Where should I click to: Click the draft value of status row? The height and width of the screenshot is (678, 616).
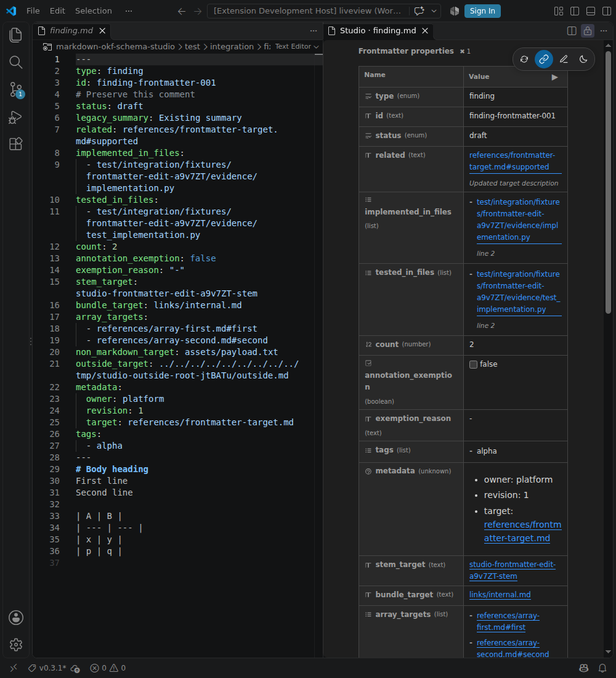pos(478,136)
